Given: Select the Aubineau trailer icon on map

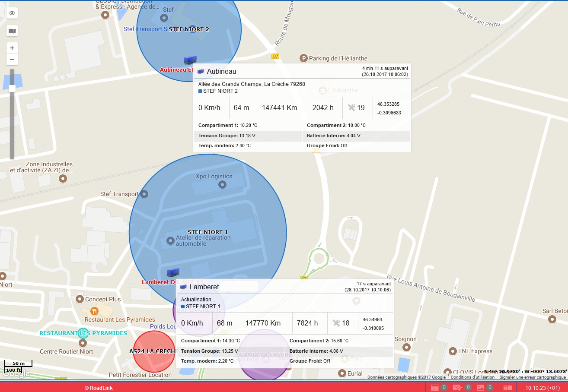Looking at the screenshot, I should [190, 60].
